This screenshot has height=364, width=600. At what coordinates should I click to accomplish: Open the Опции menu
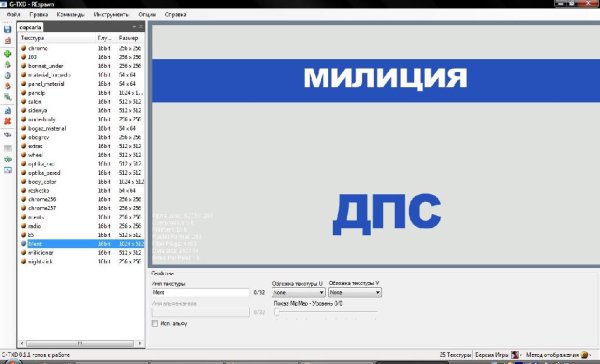point(147,15)
